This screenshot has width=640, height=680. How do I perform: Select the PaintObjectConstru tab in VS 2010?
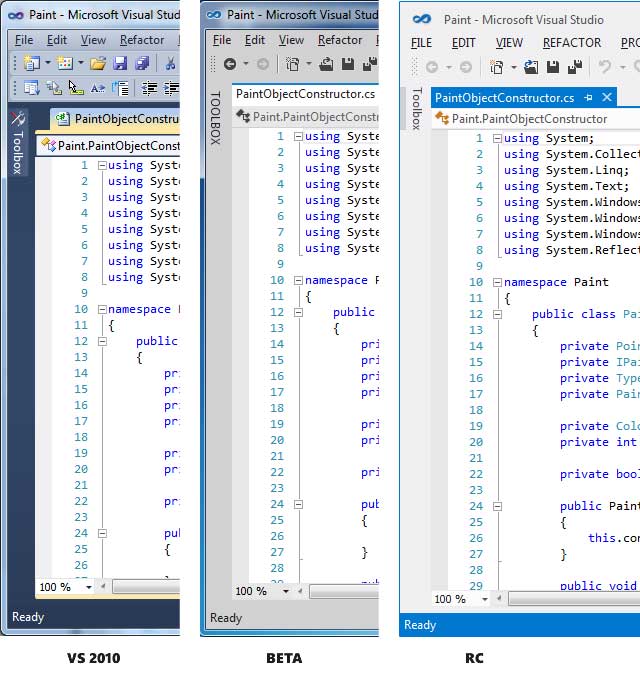[x=115, y=119]
